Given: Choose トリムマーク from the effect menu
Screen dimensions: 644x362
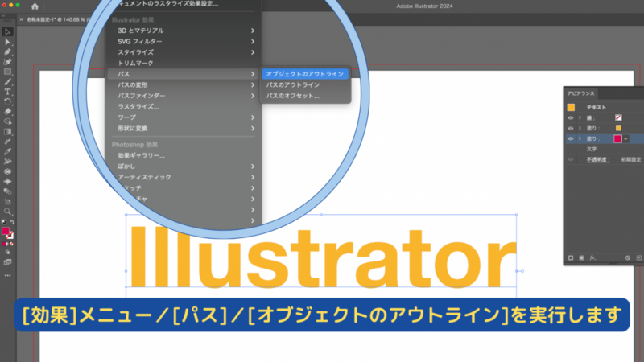Looking at the screenshot, I should click(184, 64).
